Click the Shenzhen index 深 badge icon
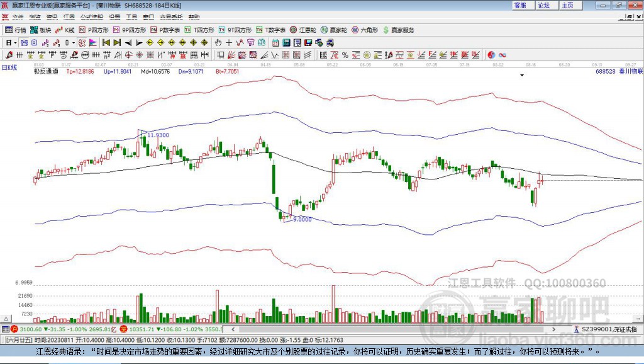The width and height of the screenshot is (644, 364). [x=124, y=329]
